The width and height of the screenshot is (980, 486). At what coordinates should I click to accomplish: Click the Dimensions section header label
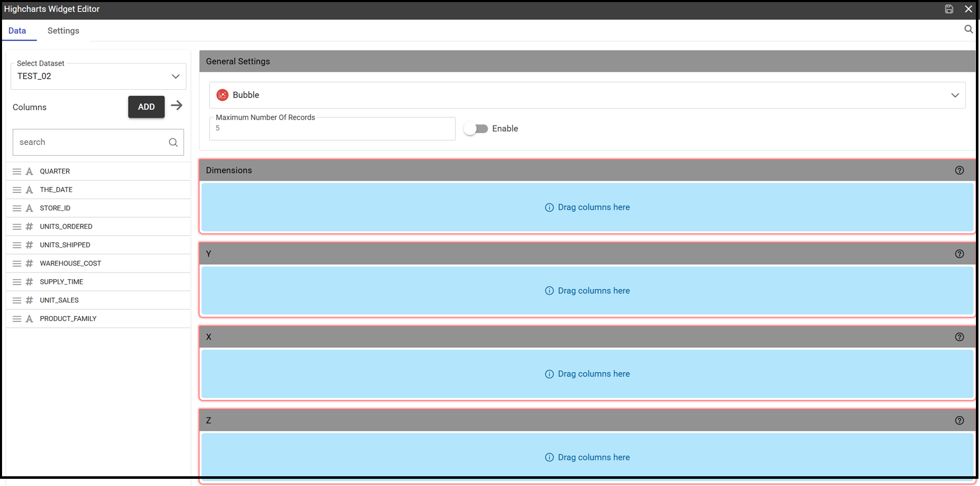tap(229, 171)
